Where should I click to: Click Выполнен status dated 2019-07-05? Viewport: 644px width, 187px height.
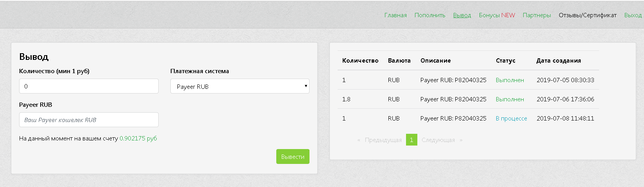pyautogui.click(x=510, y=80)
